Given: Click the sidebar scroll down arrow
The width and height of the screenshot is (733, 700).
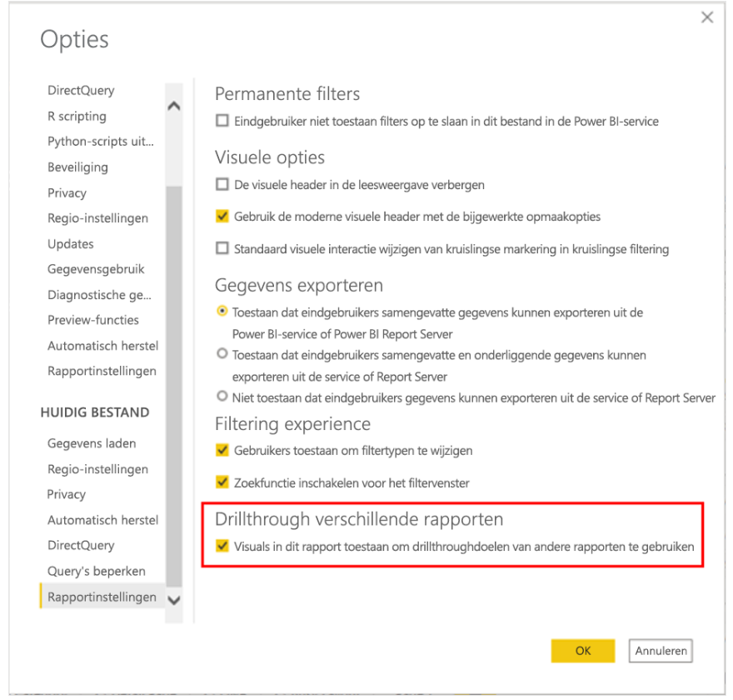Looking at the screenshot, I should pos(174,600).
